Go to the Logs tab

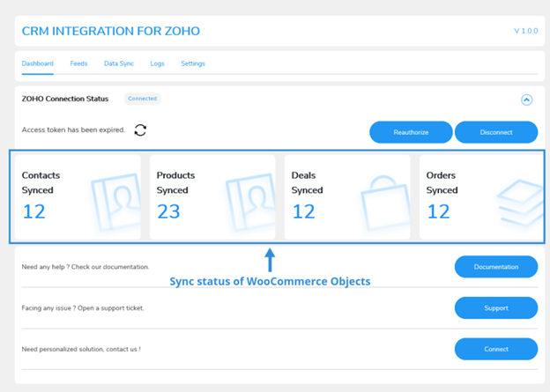tap(157, 63)
